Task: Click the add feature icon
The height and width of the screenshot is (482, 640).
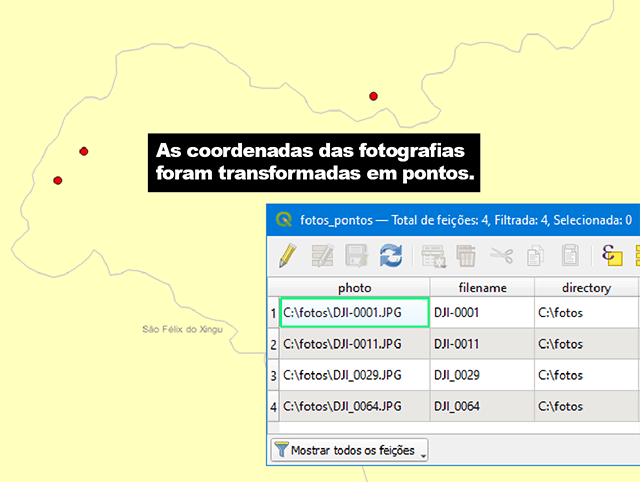Action: tap(433, 256)
